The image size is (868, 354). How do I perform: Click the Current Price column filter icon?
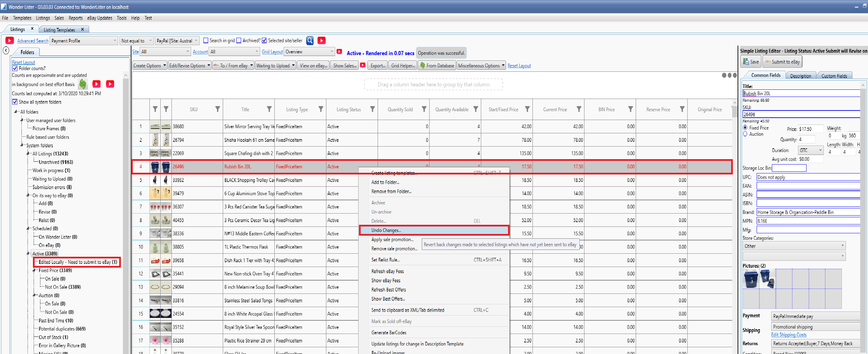[x=579, y=109]
